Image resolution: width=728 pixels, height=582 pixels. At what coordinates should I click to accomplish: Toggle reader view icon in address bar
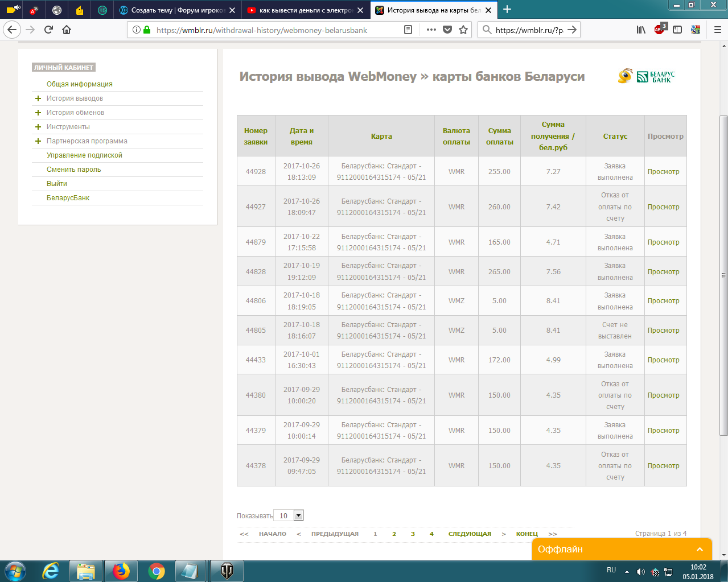tap(408, 30)
